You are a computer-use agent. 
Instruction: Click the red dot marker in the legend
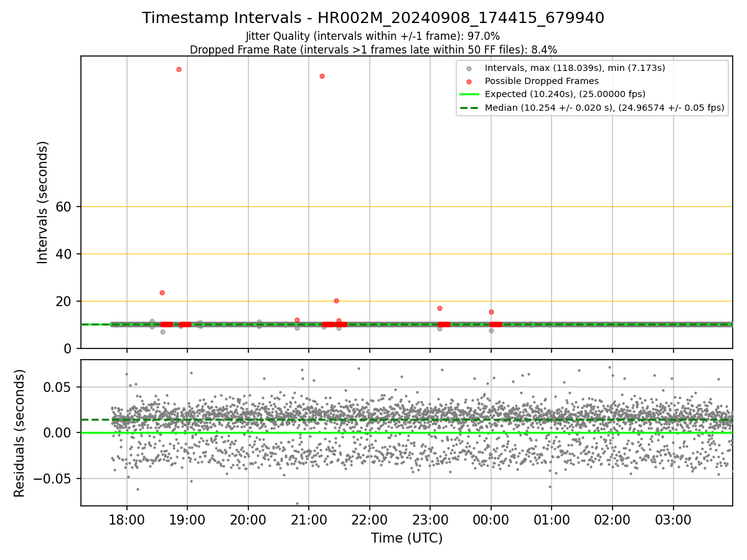(x=469, y=82)
